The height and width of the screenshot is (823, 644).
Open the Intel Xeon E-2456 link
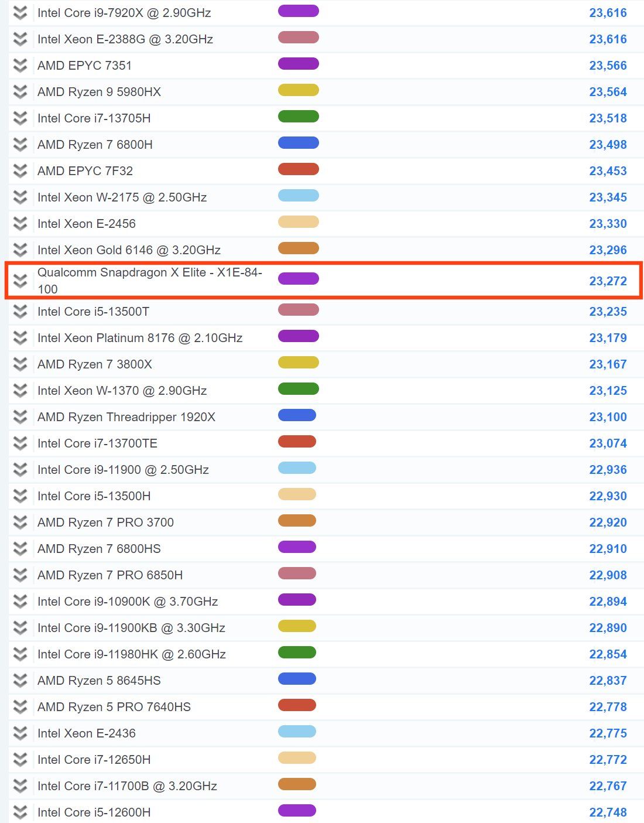click(87, 224)
